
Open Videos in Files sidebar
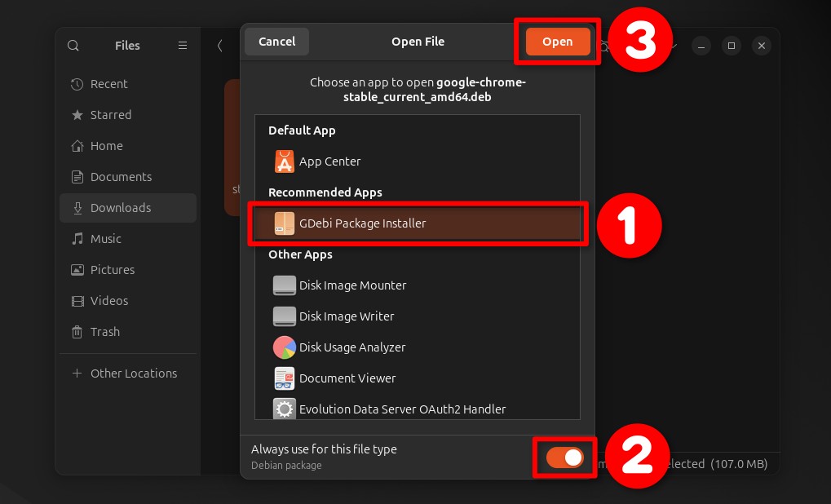tap(128, 300)
